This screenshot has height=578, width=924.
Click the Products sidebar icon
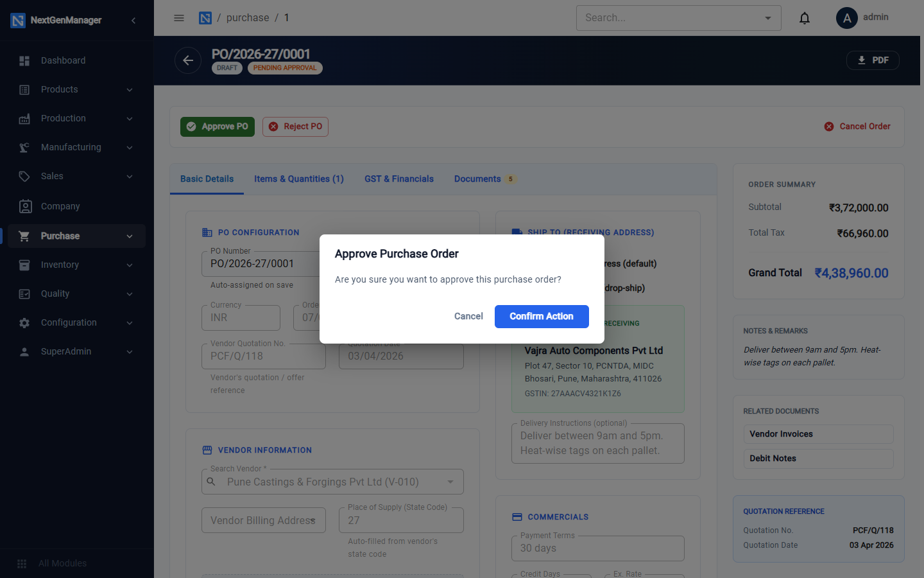[x=24, y=89]
